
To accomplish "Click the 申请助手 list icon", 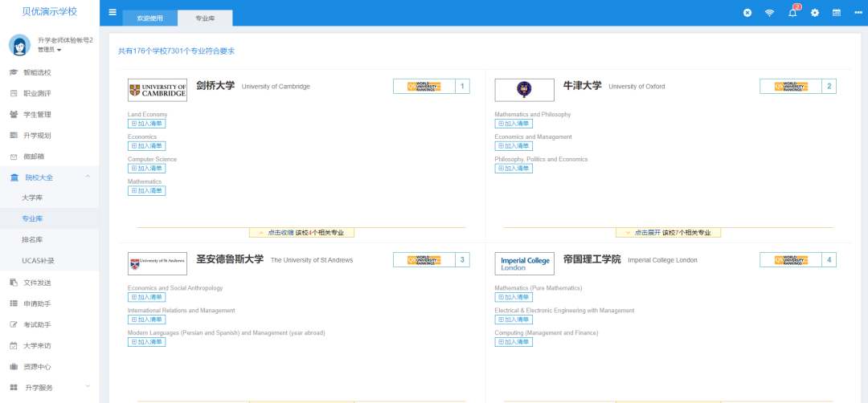I will pyautogui.click(x=14, y=303).
